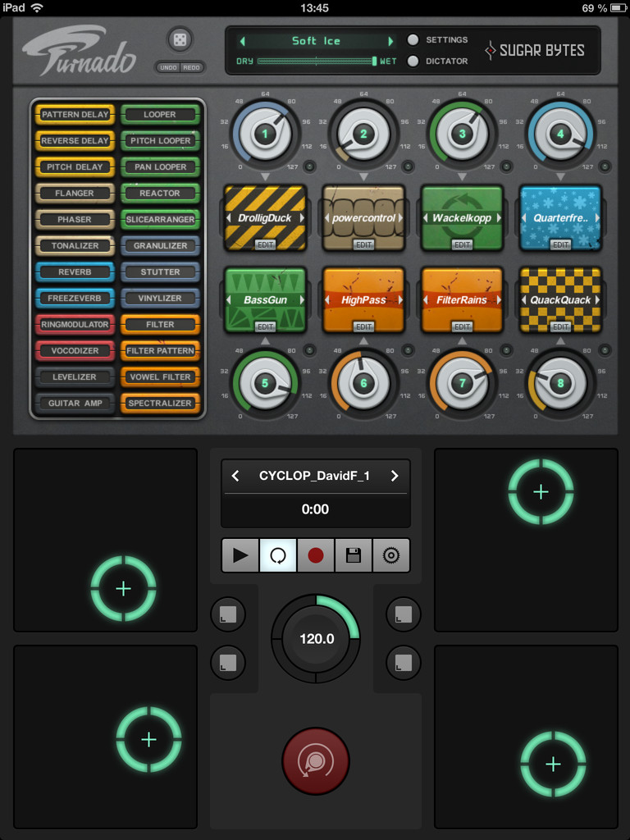Click the Sugar Bytes logo

(x=534, y=50)
